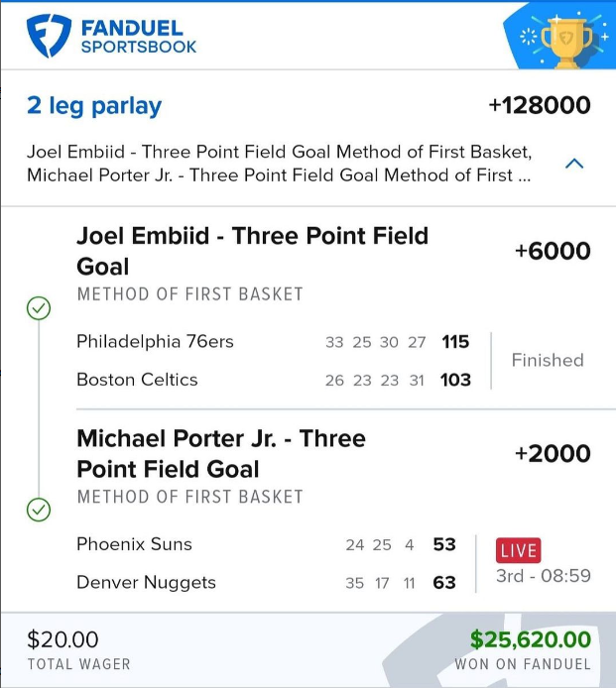
Task: Open the Joel Embiid Three Point Field Goal leg
Action: [252, 251]
